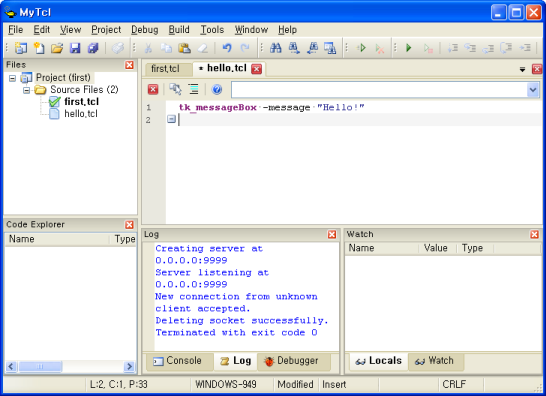Open the View menu
The image size is (546, 396).
70,30
